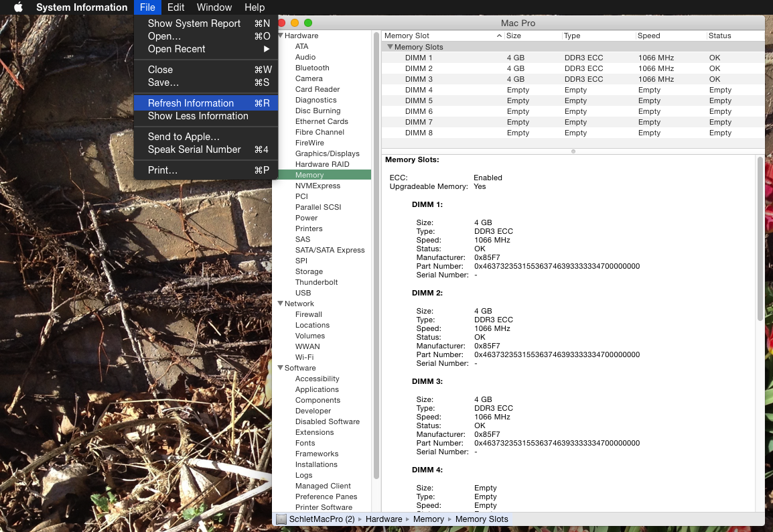The height and width of the screenshot is (532, 773).
Task: Collapse the Hardware section triangle
Action: point(280,36)
